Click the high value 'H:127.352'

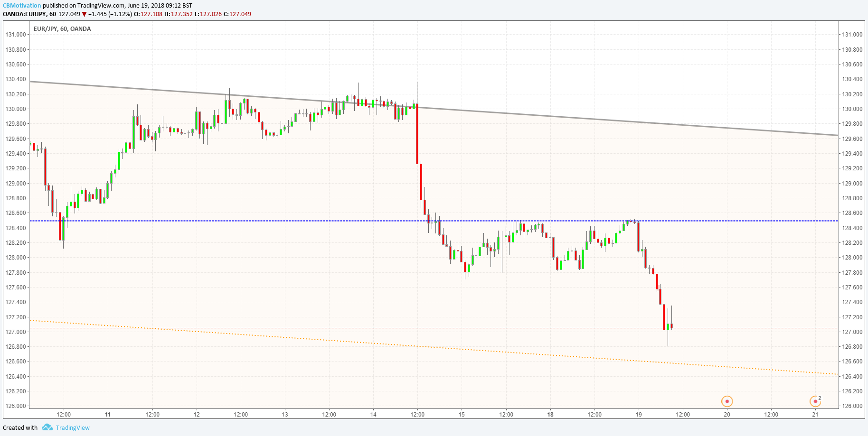pyautogui.click(x=179, y=14)
